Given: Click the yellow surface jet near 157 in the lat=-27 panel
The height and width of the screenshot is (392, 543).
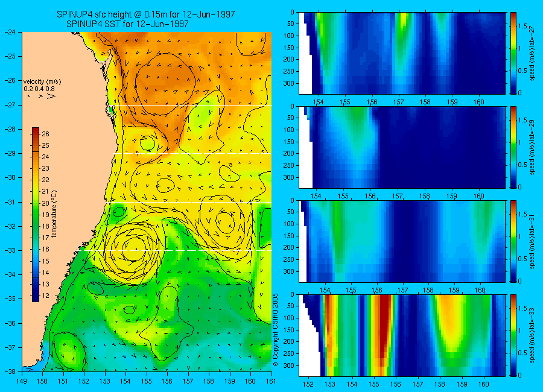Looking at the screenshot, I should [402, 20].
